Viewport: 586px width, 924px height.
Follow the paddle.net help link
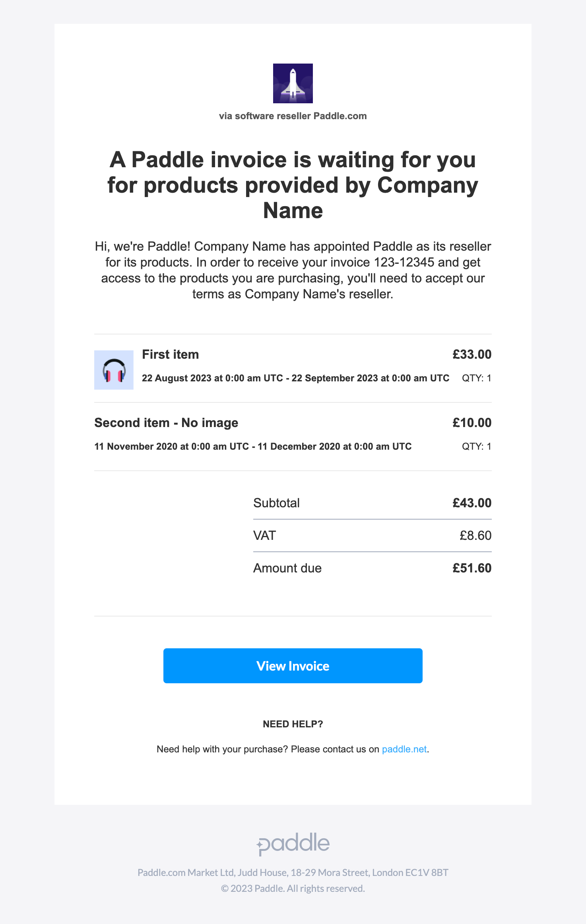point(404,749)
